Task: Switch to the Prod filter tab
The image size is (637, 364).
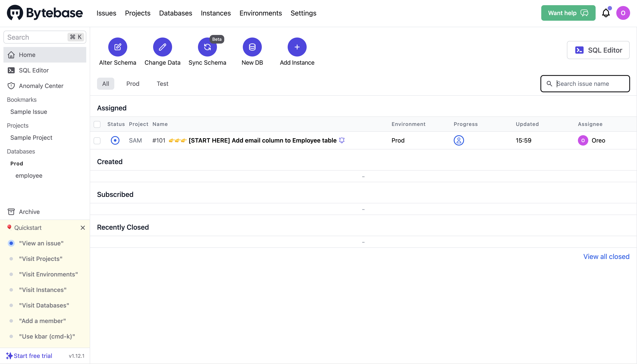Action: 133,83
